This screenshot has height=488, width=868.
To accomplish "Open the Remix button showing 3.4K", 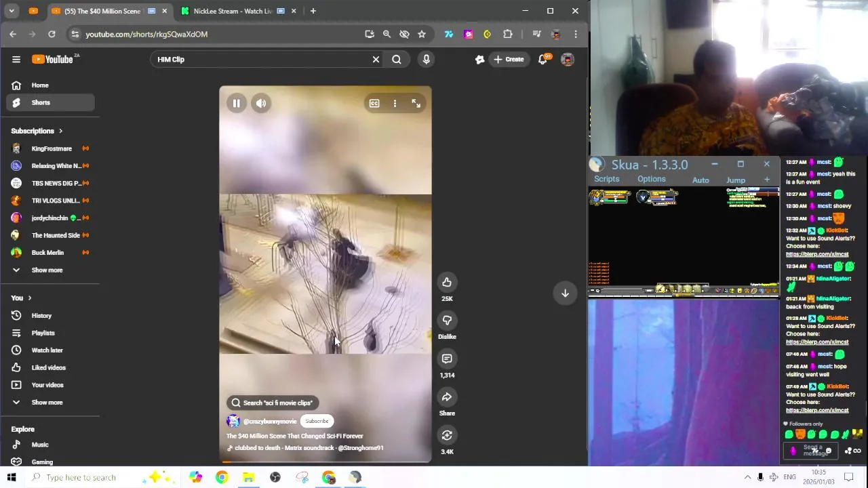I will point(447,435).
